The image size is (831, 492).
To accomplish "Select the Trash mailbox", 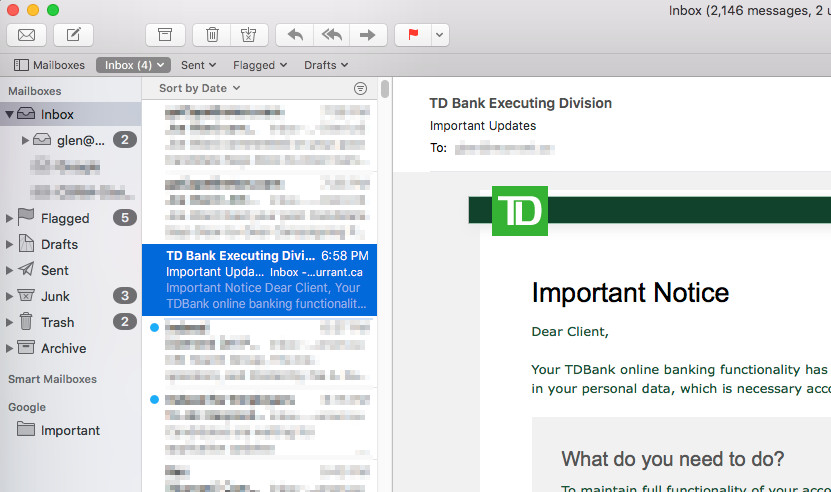I will (70, 322).
